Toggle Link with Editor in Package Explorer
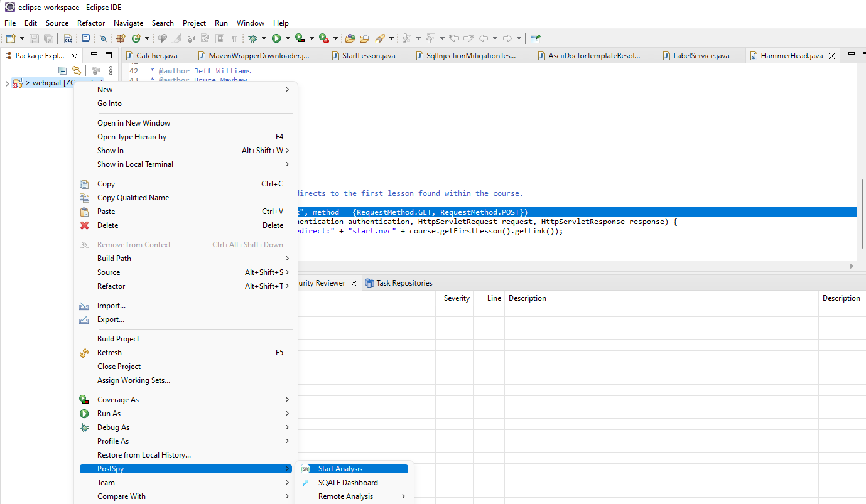 tap(76, 70)
